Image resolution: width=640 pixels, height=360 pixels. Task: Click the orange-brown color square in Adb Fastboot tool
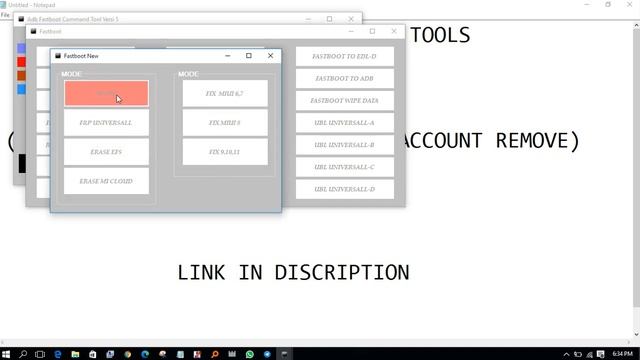click(21, 76)
